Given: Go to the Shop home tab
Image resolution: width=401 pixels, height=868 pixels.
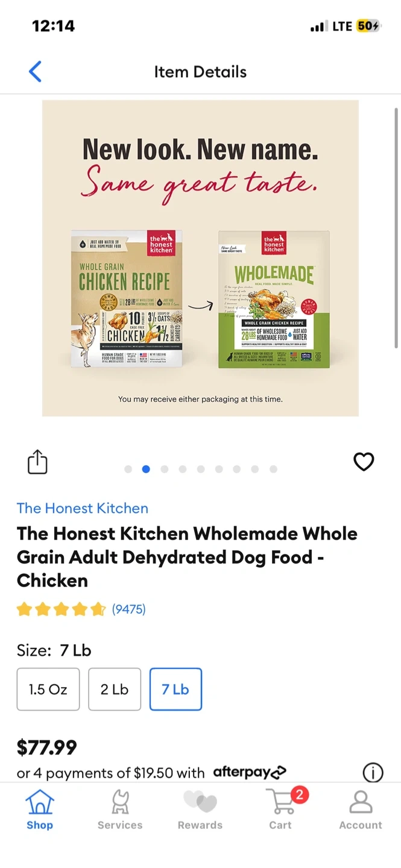Looking at the screenshot, I should point(40,810).
